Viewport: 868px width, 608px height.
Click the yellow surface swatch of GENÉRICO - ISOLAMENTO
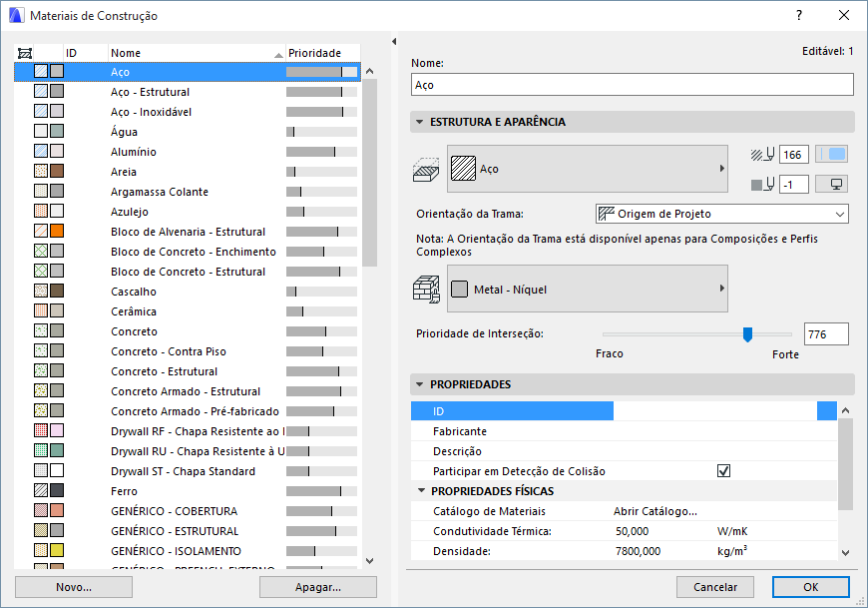point(57,550)
